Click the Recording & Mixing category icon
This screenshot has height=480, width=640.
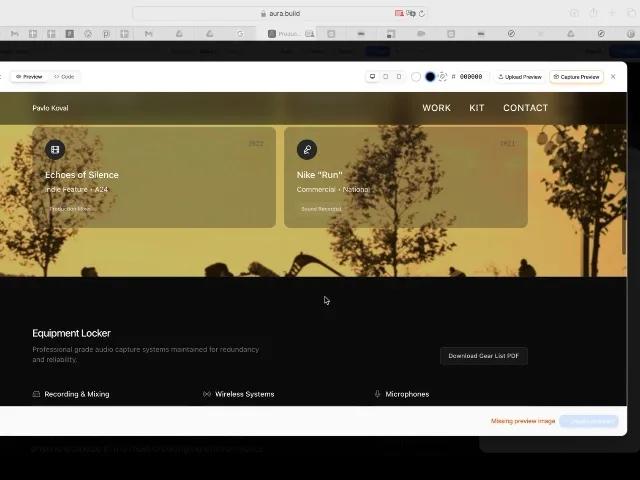pyautogui.click(x=36, y=394)
